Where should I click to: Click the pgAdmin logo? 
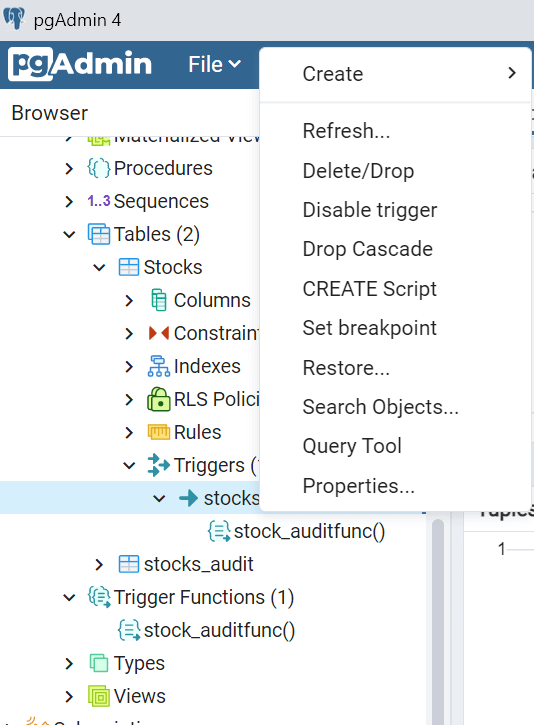[80, 64]
